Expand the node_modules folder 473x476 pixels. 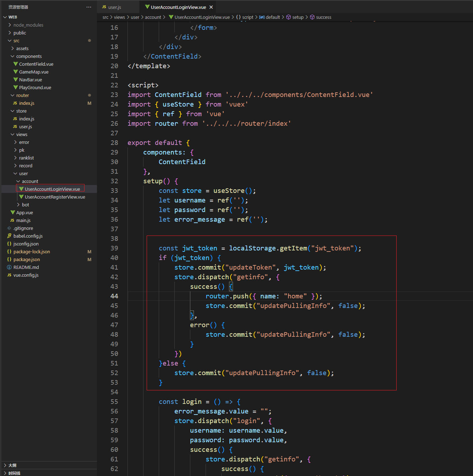click(49, 25)
